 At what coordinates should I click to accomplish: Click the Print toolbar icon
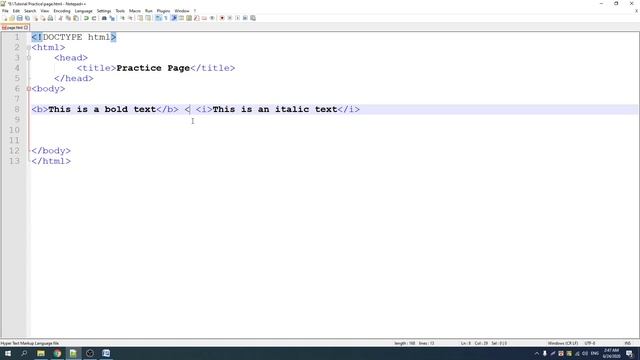click(50, 18)
